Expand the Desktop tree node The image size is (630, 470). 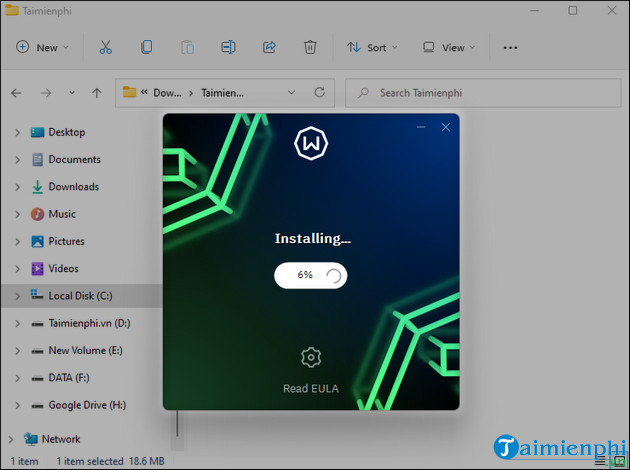[17, 132]
